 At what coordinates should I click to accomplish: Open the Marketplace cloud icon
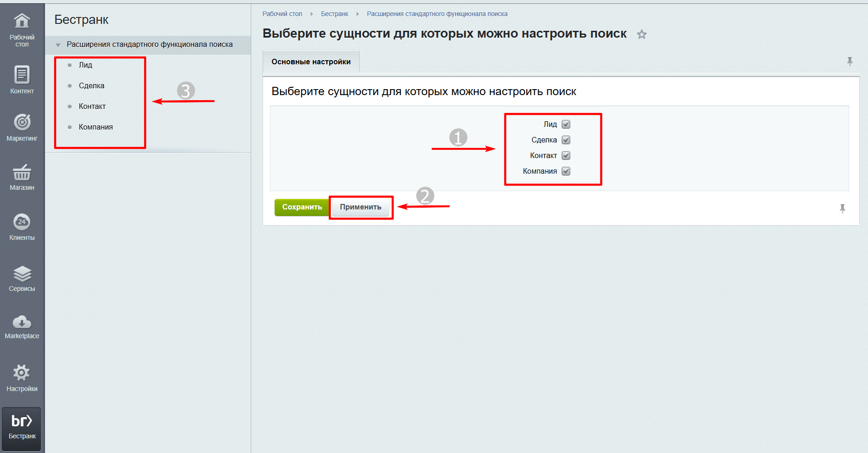click(22, 323)
